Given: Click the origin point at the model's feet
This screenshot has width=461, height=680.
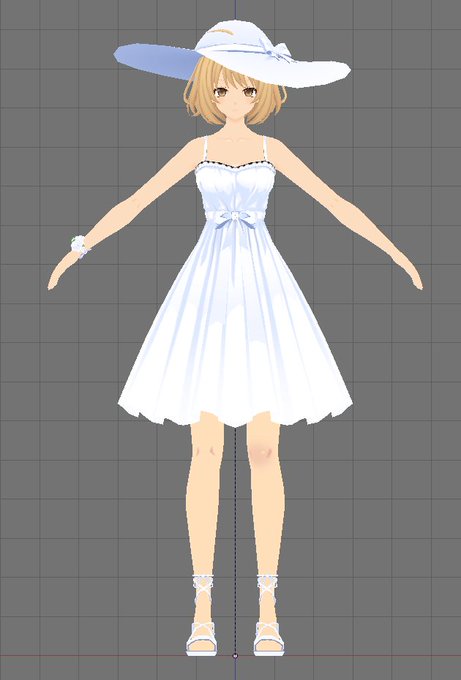Looking at the screenshot, I should (x=235, y=656).
